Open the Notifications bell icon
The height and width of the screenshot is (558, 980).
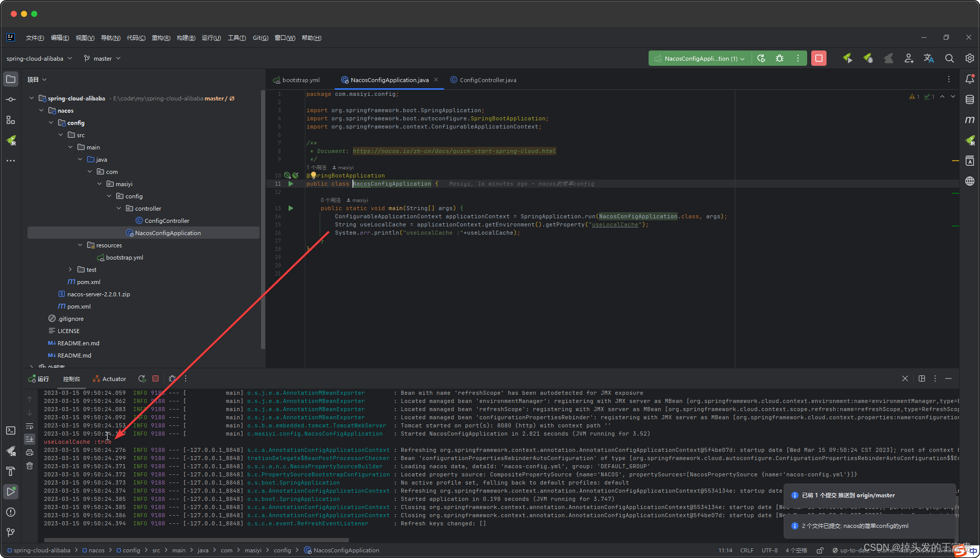pyautogui.click(x=970, y=79)
